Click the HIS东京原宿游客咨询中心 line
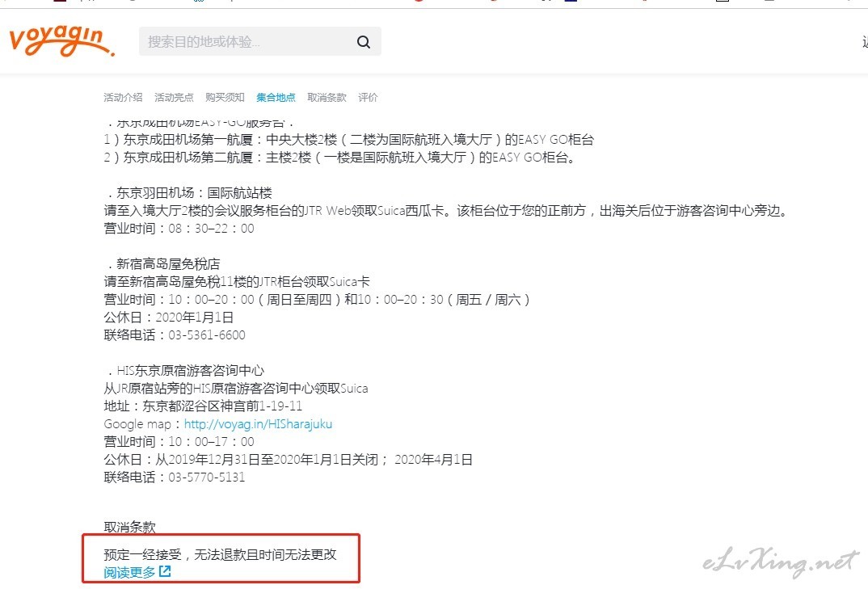 click(x=185, y=370)
